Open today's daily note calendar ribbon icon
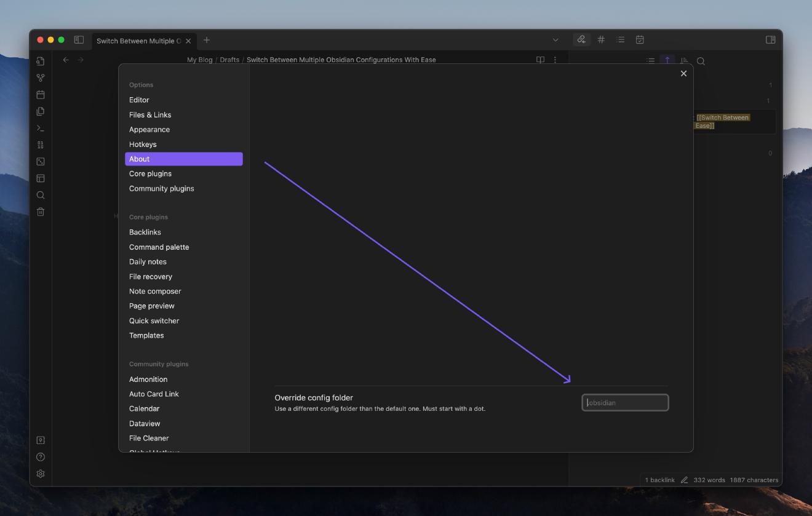Screen dimensions: 812x516 tap(41, 95)
